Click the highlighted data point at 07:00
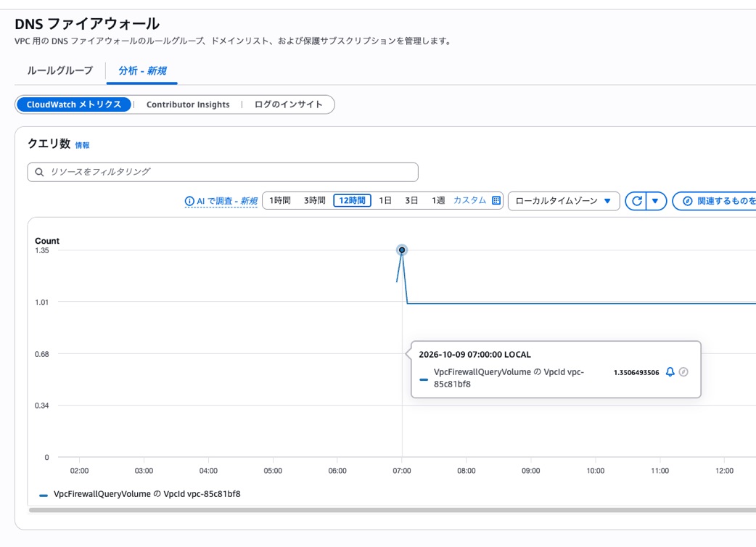 pyautogui.click(x=402, y=250)
